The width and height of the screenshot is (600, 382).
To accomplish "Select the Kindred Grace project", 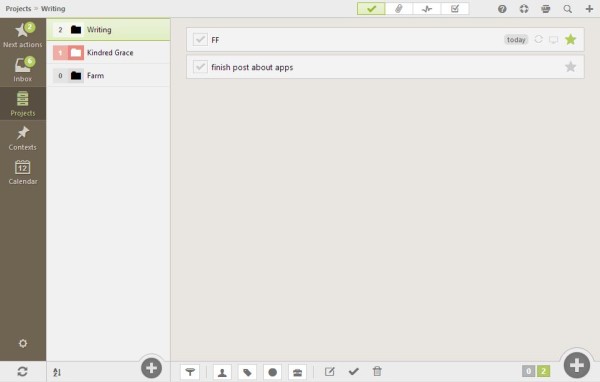I will pos(108,52).
